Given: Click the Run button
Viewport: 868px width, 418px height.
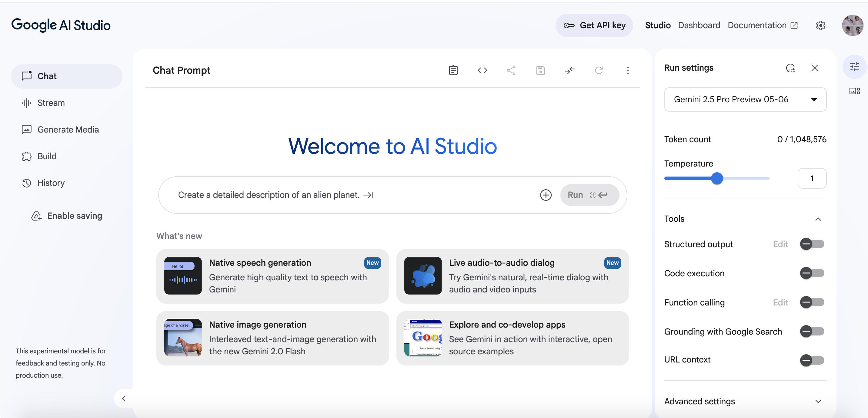Looking at the screenshot, I should click(589, 195).
